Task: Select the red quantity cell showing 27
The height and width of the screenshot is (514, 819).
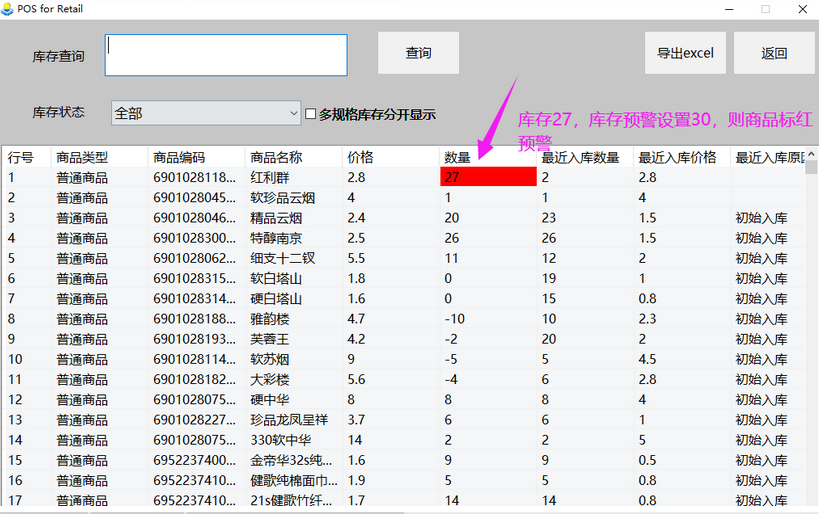Action: [488, 177]
